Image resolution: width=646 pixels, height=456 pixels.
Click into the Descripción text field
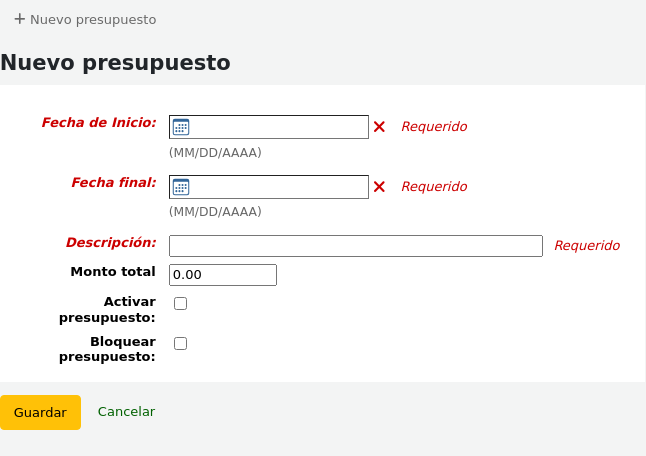tap(355, 246)
